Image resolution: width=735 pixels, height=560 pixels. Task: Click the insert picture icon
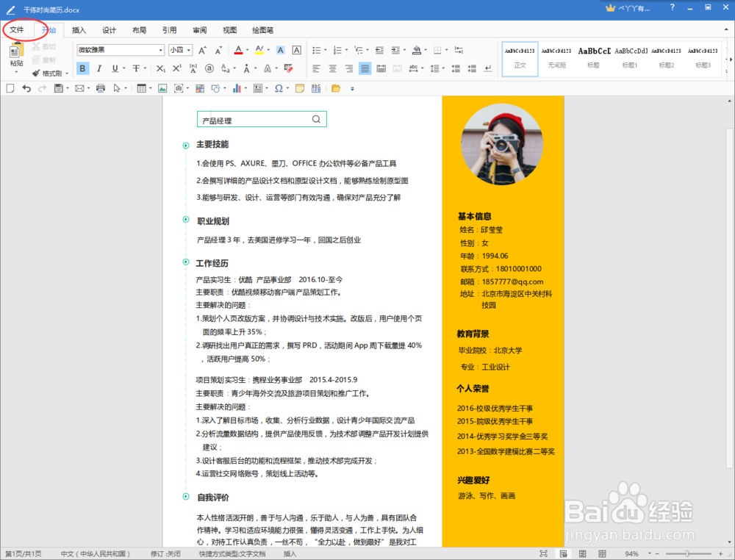pyautogui.click(x=162, y=88)
